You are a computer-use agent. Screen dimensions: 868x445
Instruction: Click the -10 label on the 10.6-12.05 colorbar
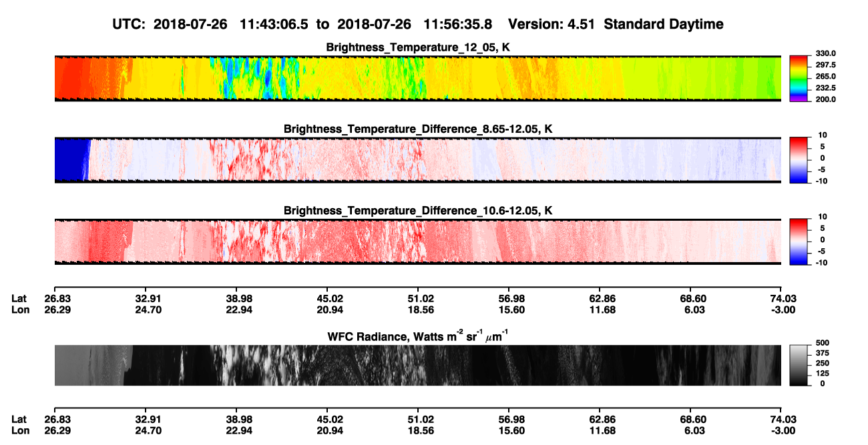coord(822,263)
